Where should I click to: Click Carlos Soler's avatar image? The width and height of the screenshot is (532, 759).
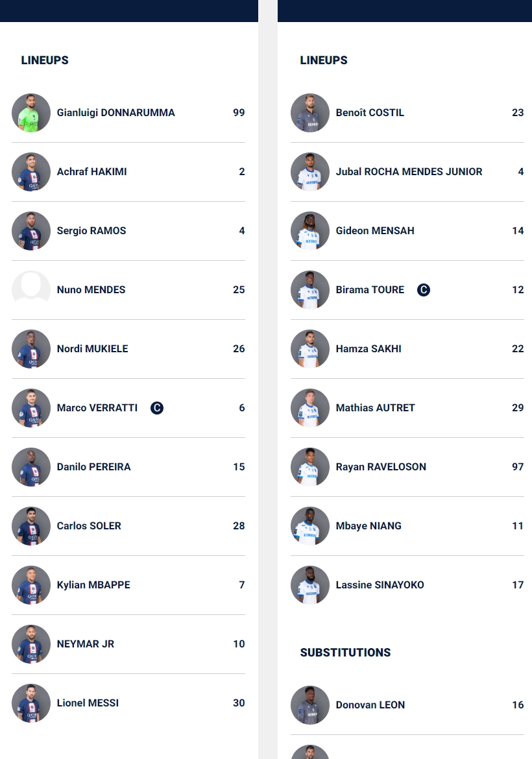(x=31, y=526)
